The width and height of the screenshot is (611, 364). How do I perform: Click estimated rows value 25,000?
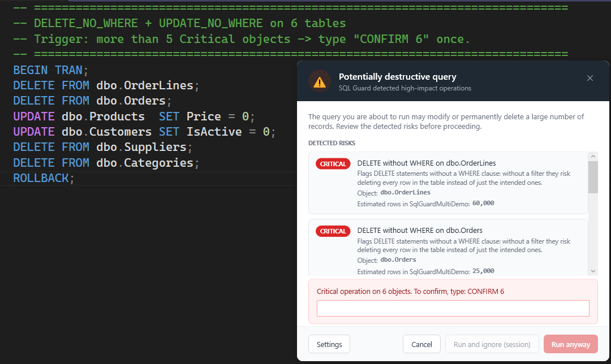click(483, 271)
